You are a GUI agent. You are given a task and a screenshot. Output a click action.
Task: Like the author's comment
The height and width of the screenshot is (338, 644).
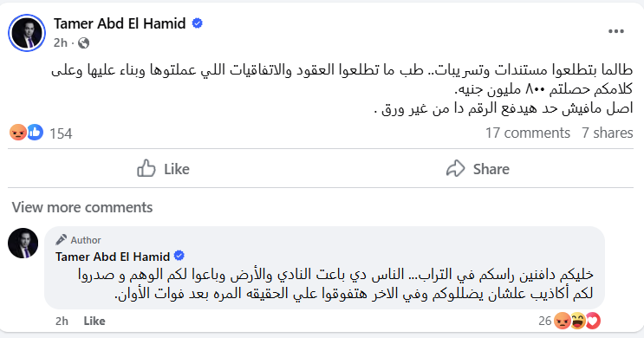[x=94, y=321]
